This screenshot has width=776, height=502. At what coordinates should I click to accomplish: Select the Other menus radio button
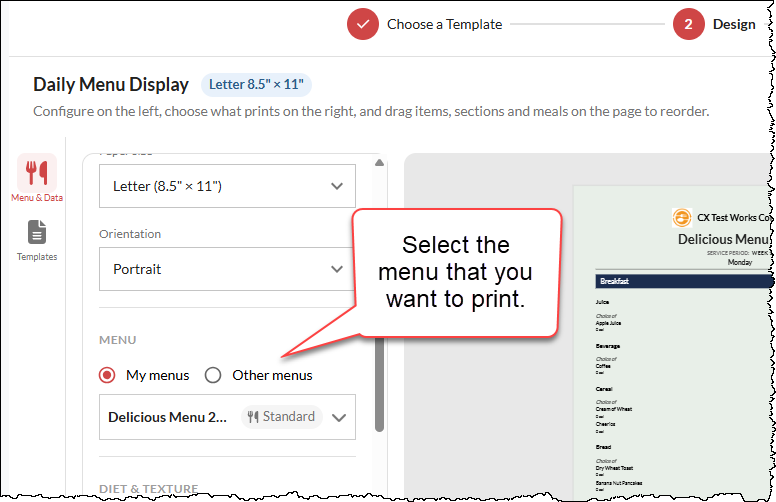click(213, 375)
